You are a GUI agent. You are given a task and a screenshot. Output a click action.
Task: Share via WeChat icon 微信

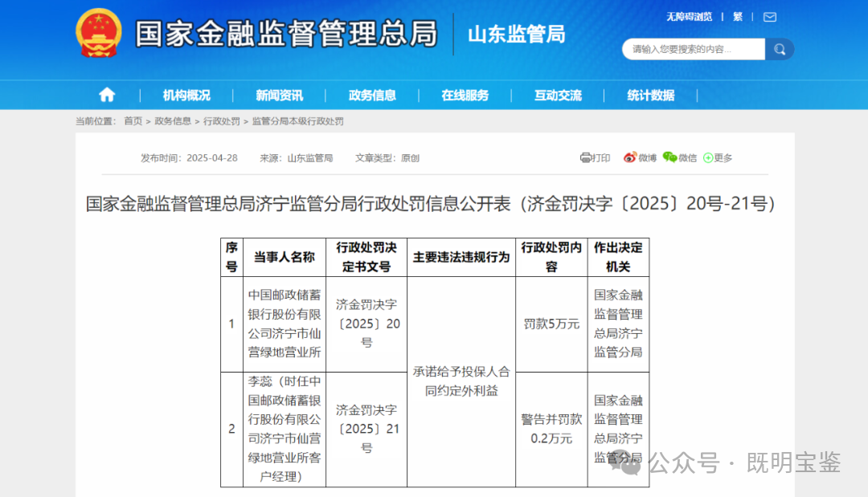[680, 158]
